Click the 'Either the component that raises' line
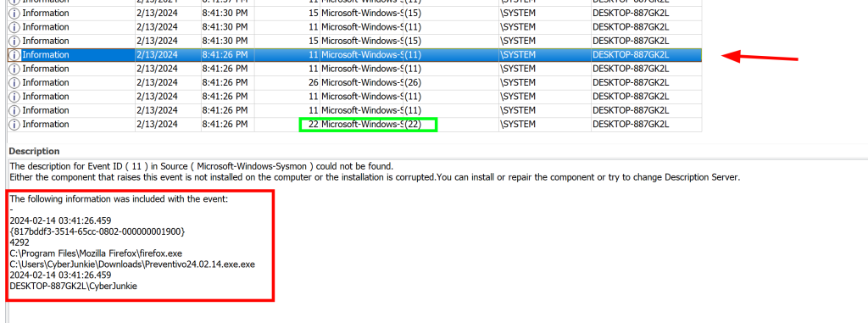Image resolution: width=868 pixels, height=323 pixels. (375, 177)
